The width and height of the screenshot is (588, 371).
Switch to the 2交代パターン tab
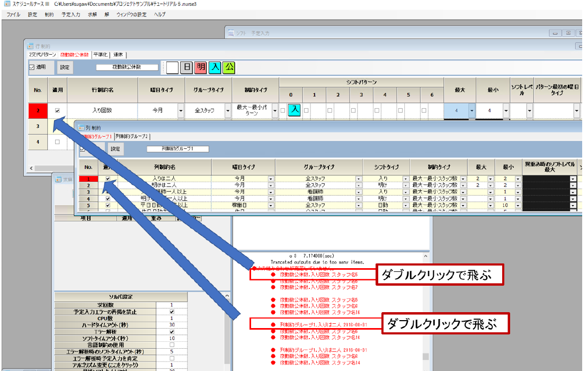[43, 55]
